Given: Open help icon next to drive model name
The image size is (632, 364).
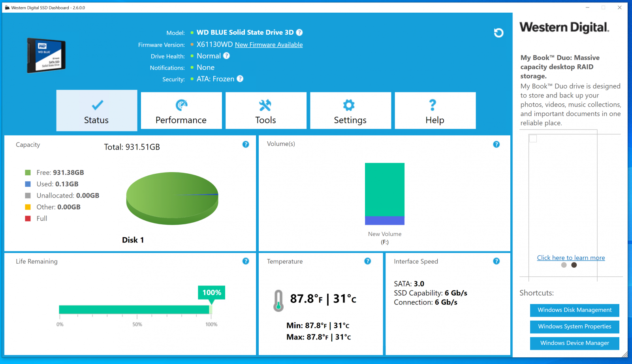Looking at the screenshot, I should pos(299,32).
